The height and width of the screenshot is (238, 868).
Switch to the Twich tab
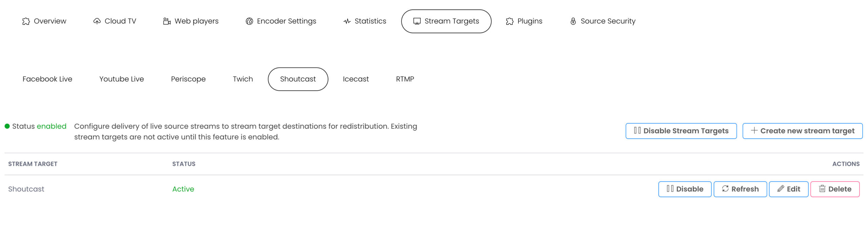click(243, 79)
